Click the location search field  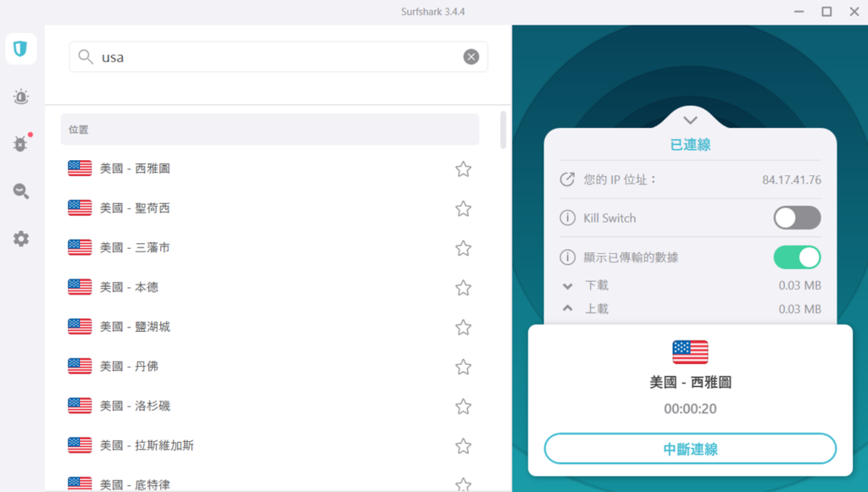[x=278, y=57]
